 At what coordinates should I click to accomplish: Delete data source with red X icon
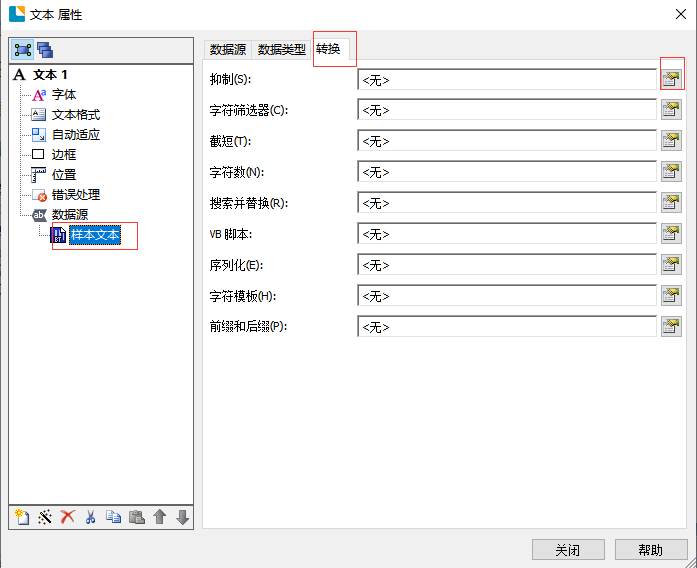(x=67, y=517)
